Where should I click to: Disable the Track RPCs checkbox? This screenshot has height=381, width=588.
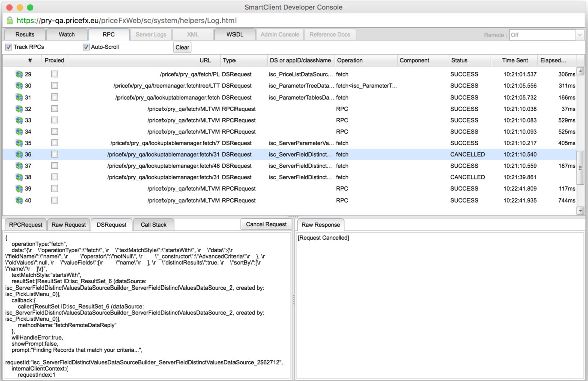click(x=9, y=47)
